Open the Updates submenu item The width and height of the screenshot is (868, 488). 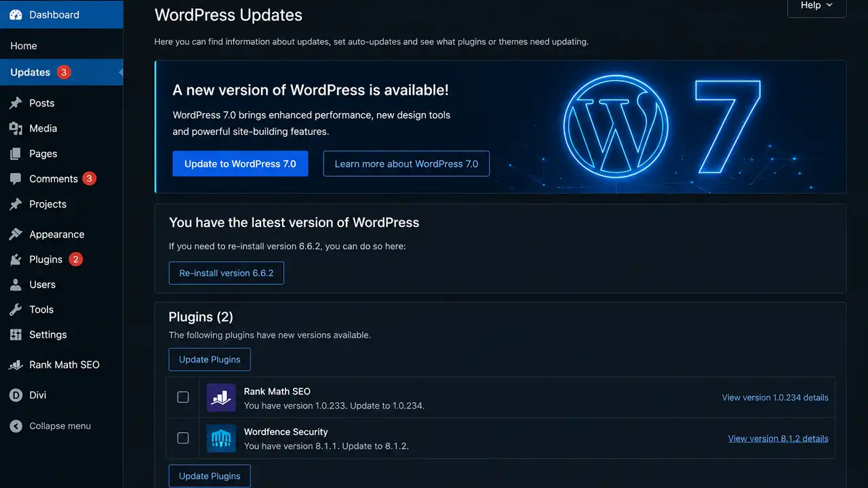point(31,72)
